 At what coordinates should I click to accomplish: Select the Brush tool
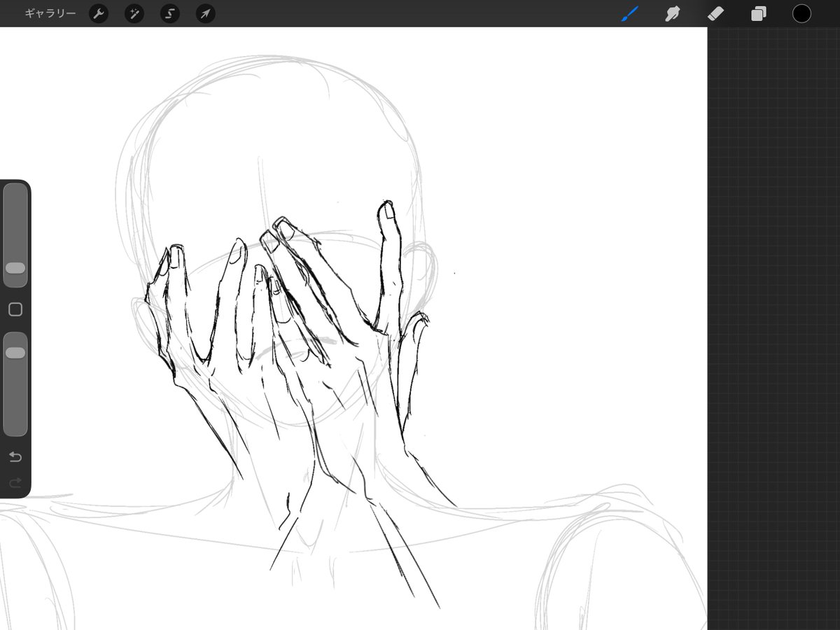630,13
